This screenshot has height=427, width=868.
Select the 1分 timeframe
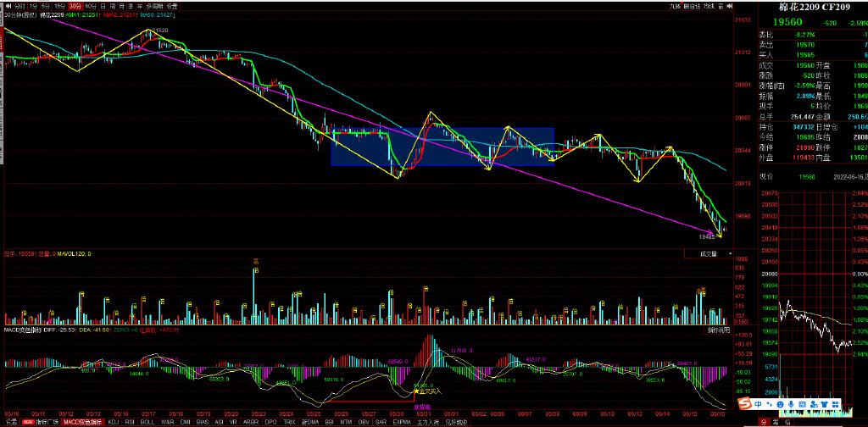33,6
